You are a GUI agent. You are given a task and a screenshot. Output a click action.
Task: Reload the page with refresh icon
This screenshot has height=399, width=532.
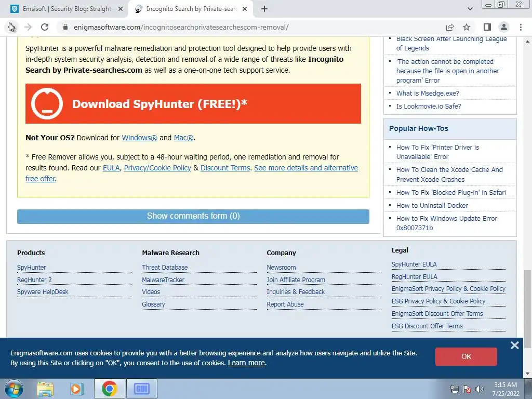45,27
